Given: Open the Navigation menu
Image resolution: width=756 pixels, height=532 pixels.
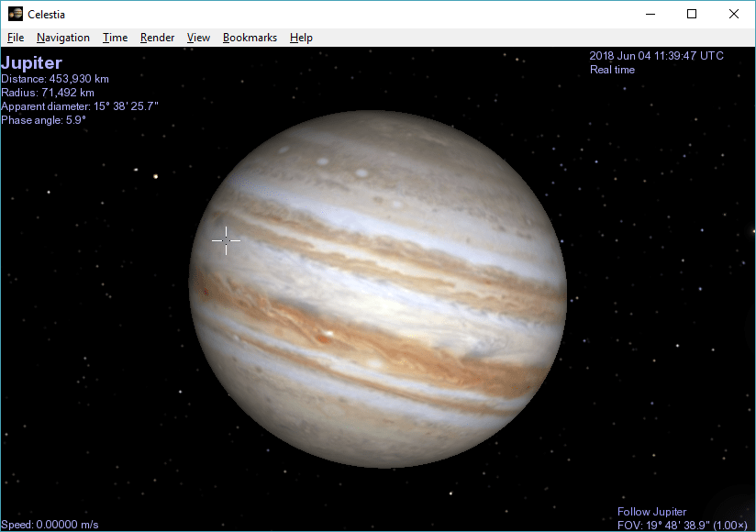Looking at the screenshot, I should point(63,38).
